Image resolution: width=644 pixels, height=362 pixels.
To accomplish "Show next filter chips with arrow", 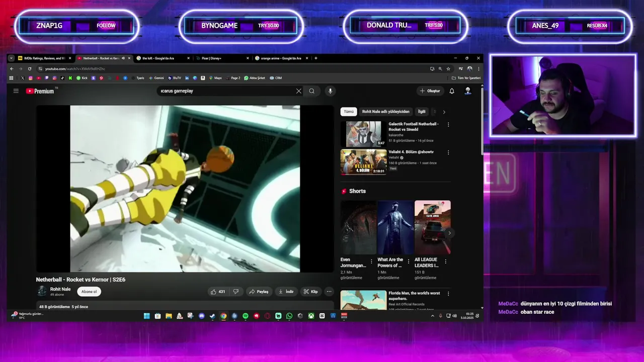I will [x=444, y=112].
